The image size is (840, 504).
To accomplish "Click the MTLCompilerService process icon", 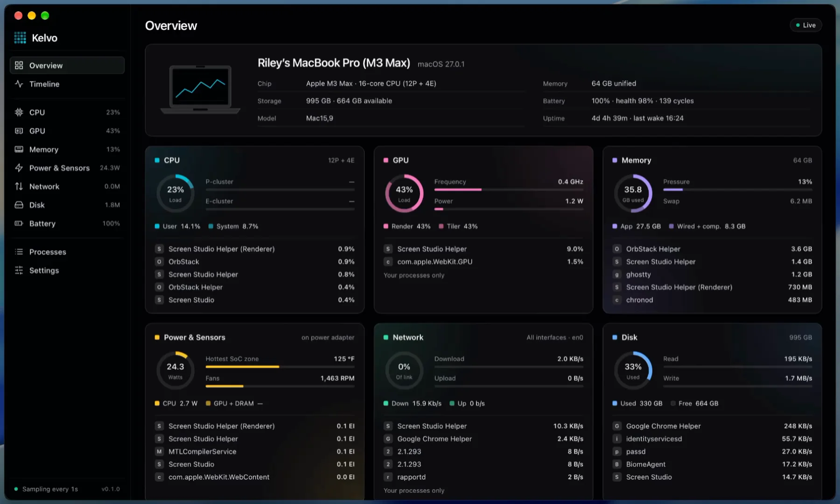I will [x=159, y=452].
